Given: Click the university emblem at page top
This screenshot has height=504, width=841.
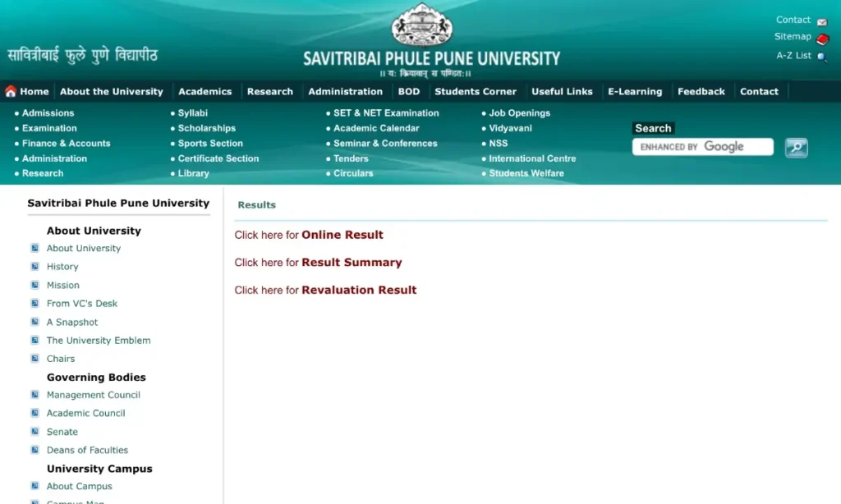Looking at the screenshot, I should pyautogui.click(x=422, y=27).
